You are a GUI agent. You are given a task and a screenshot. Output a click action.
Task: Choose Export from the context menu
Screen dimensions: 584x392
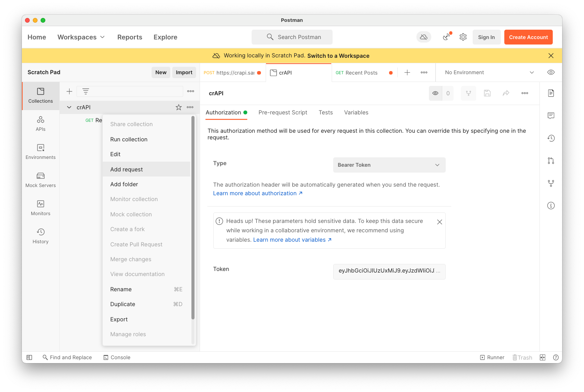tap(146, 319)
